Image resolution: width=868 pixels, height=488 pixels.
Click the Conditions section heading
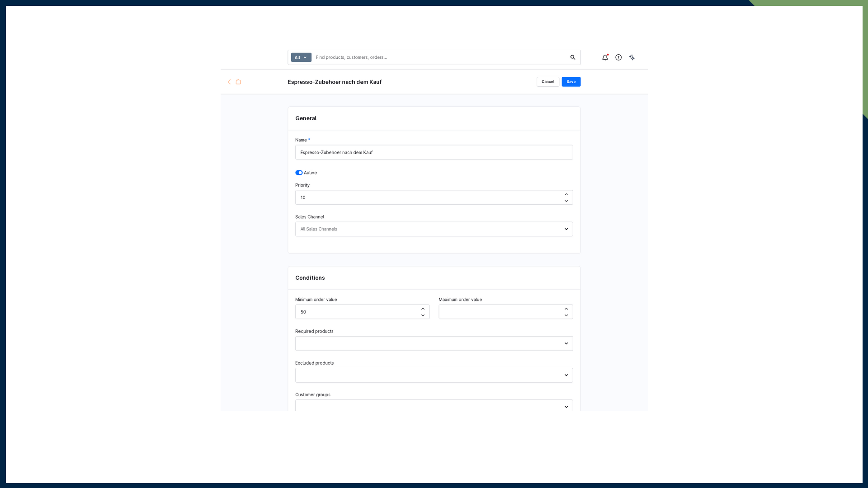pos(310,278)
